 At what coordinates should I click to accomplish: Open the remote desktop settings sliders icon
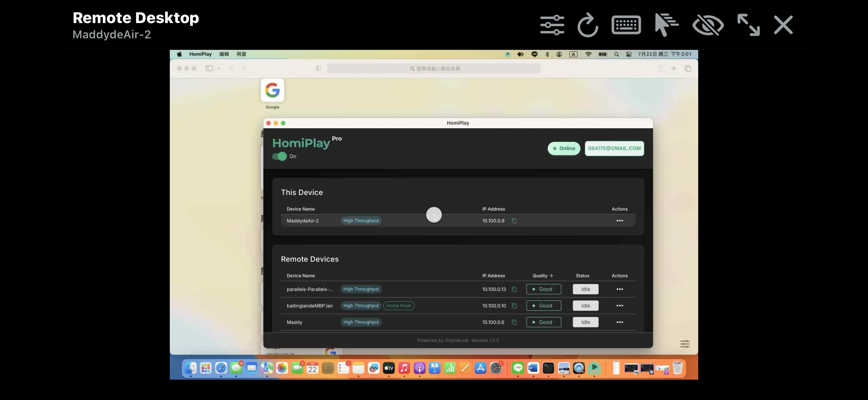(x=552, y=25)
